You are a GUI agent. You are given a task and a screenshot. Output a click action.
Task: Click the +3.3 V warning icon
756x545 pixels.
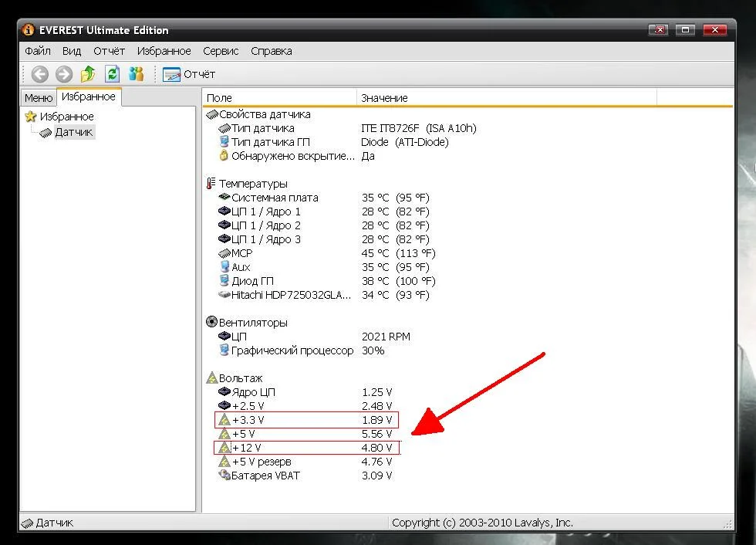click(x=224, y=420)
